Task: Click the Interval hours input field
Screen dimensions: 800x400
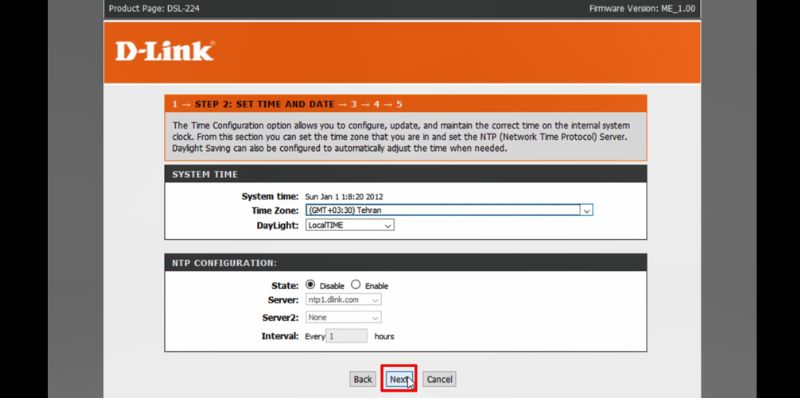Action: click(x=346, y=336)
